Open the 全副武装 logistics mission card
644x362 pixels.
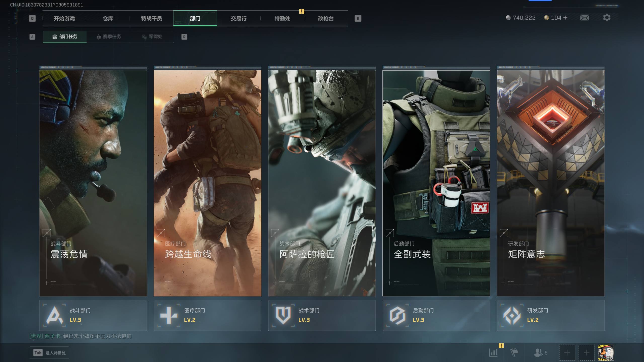click(436, 183)
